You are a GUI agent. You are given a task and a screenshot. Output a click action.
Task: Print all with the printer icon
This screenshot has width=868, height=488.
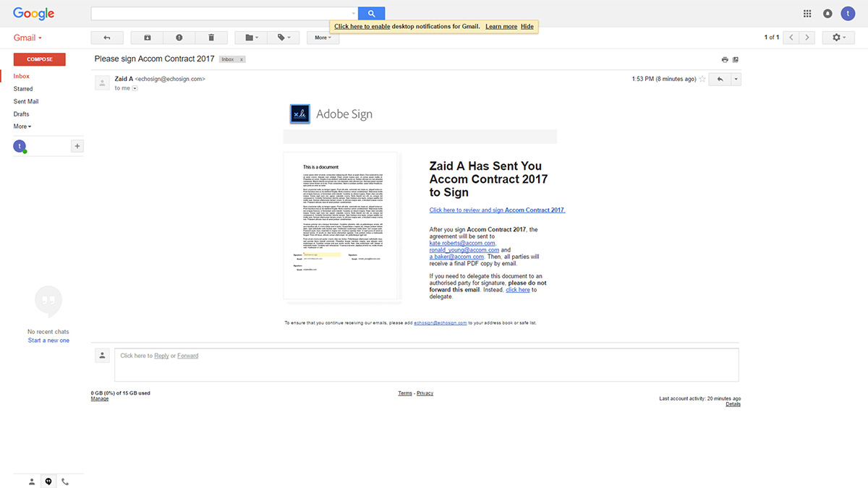pyautogui.click(x=725, y=59)
